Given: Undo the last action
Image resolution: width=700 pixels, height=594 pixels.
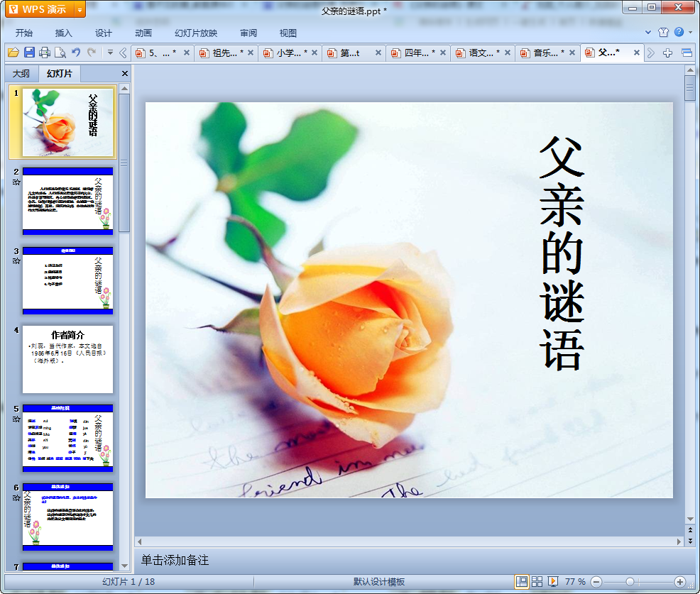Looking at the screenshot, I should tap(76, 53).
